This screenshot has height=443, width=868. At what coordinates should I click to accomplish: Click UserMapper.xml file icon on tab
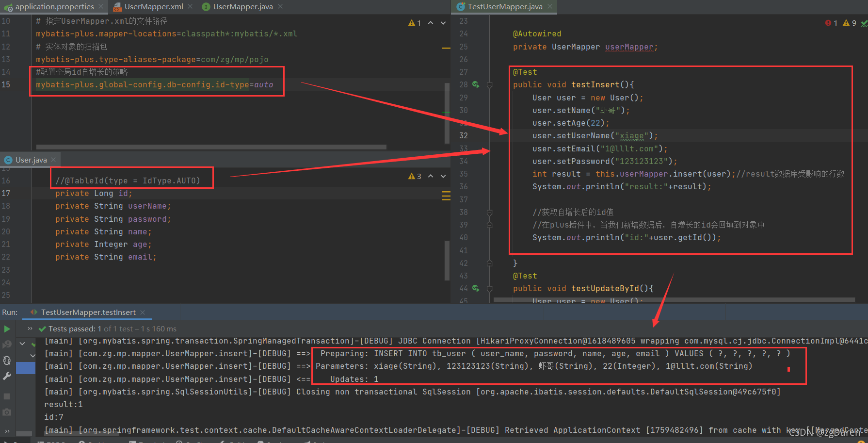[x=117, y=7]
